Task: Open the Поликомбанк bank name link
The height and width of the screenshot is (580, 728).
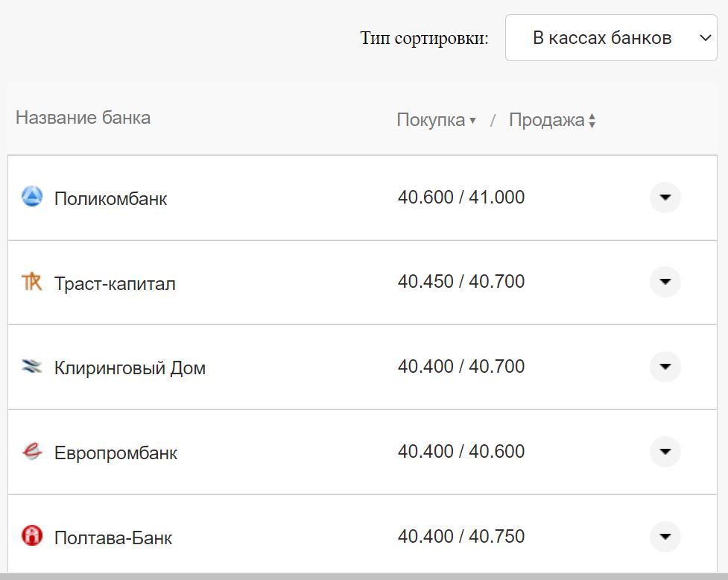Action: pyautogui.click(x=110, y=199)
